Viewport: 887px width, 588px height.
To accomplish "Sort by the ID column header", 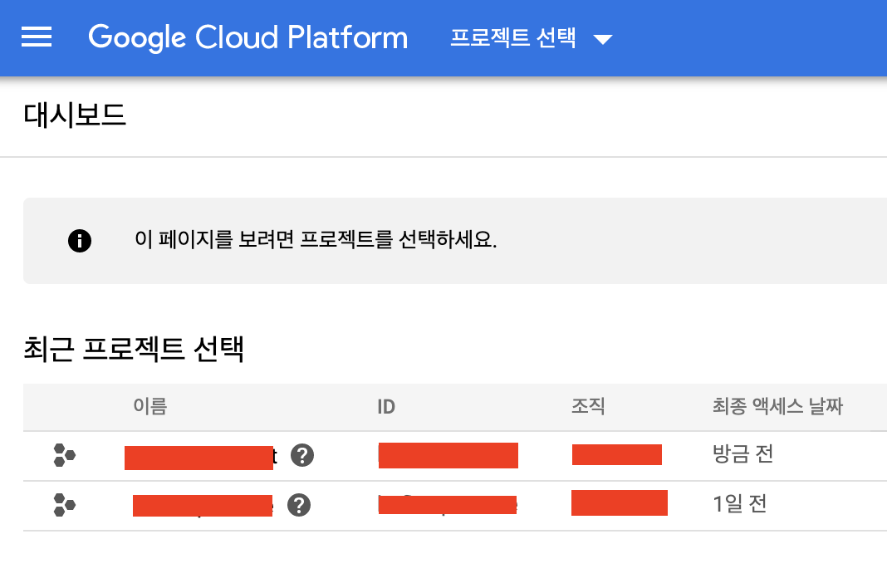I will tap(386, 406).
